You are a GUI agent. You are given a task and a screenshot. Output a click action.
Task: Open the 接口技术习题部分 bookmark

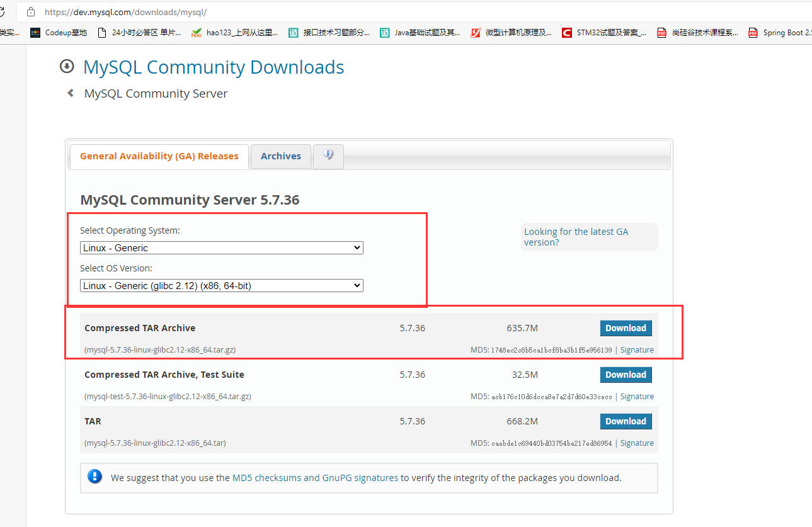[x=329, y=33]
